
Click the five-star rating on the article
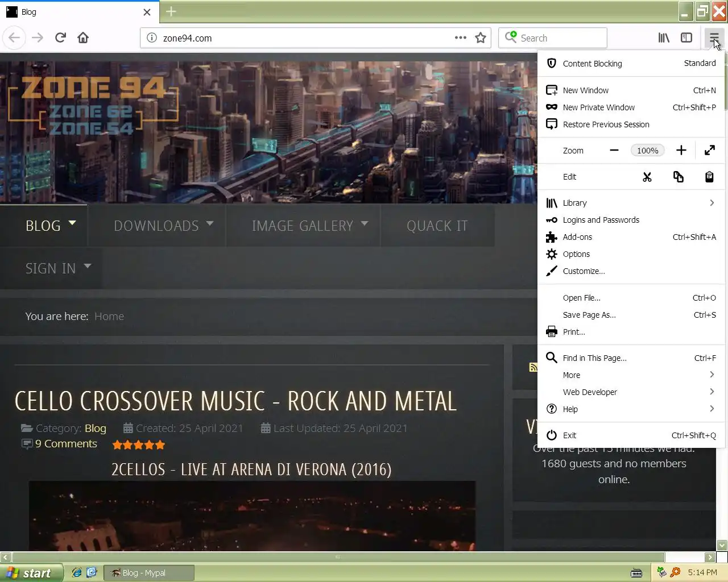click(x=139, y=444)
